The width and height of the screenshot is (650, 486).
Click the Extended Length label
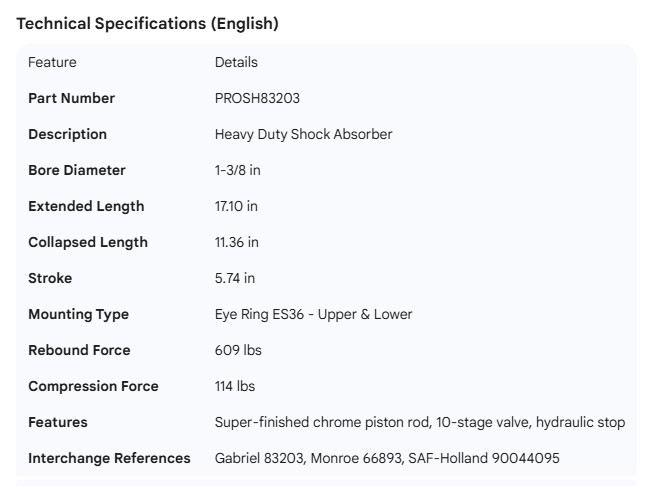pyautogui.click(x=86, y=206)
